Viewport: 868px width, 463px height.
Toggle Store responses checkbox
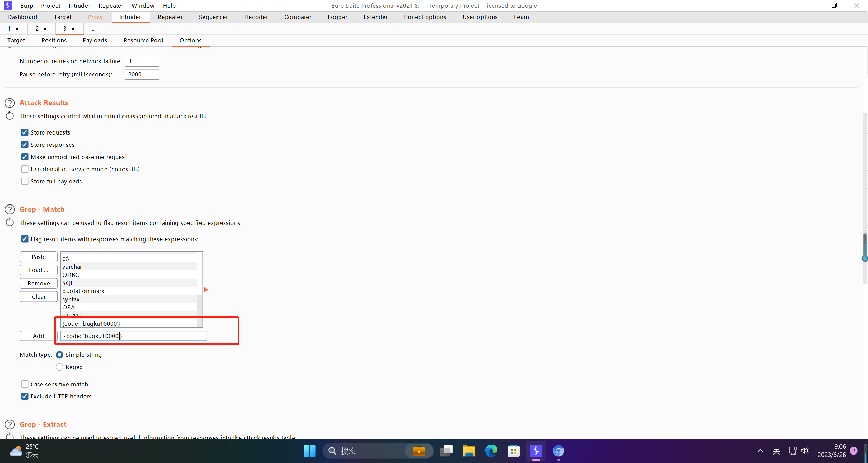click(x=25, y=144)
